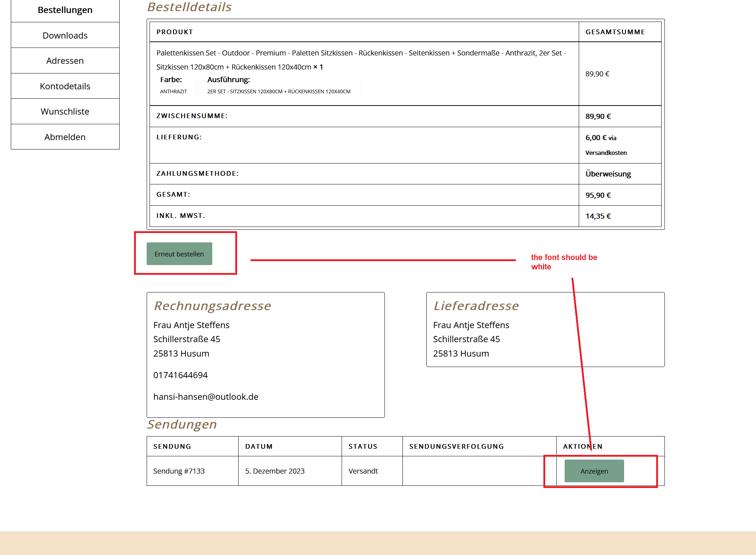The image size is (756, 555).
Task: Click the Sendungsverfolgung column header
Action: [457, 447]
